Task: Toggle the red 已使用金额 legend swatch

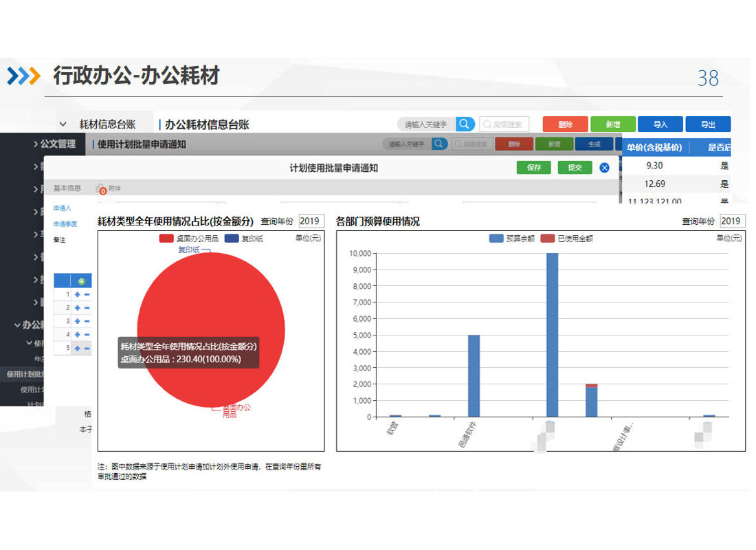Action: (548, 239)
